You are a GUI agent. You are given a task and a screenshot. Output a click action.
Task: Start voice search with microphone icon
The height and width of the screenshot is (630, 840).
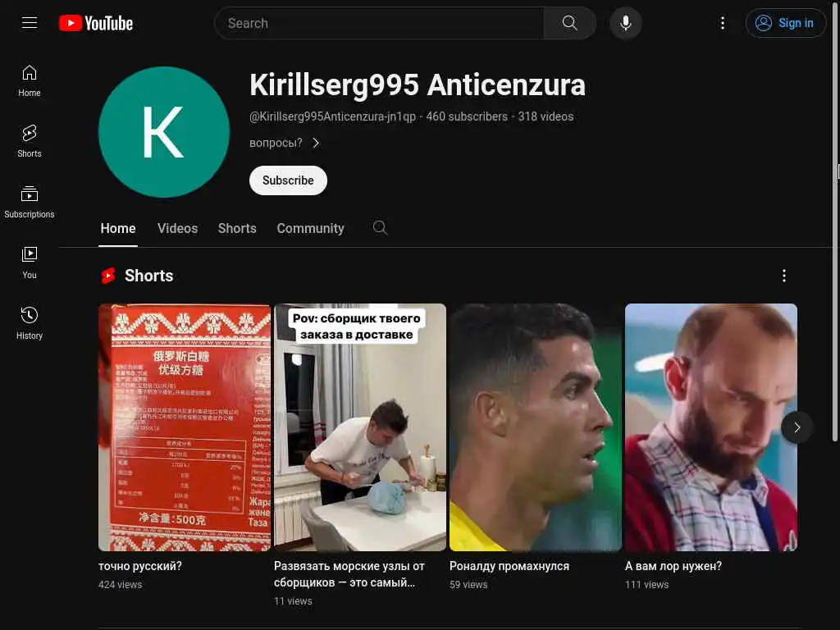point(625,23)
